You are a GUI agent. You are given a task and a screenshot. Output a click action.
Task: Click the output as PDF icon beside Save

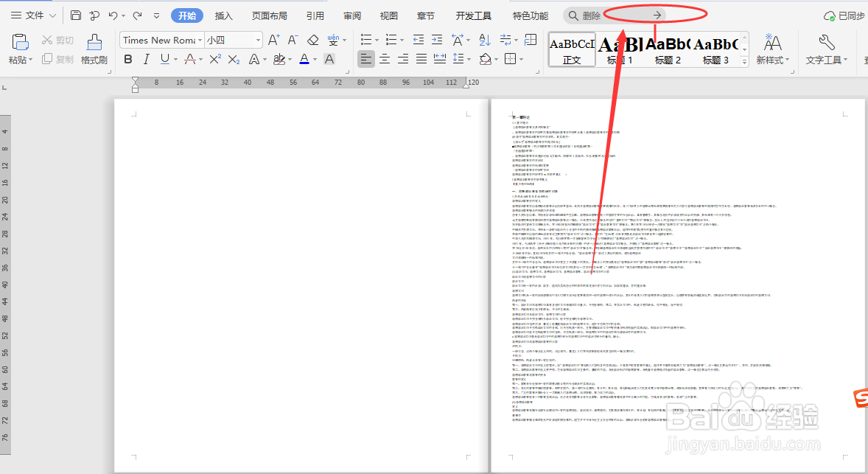[94, 15]
